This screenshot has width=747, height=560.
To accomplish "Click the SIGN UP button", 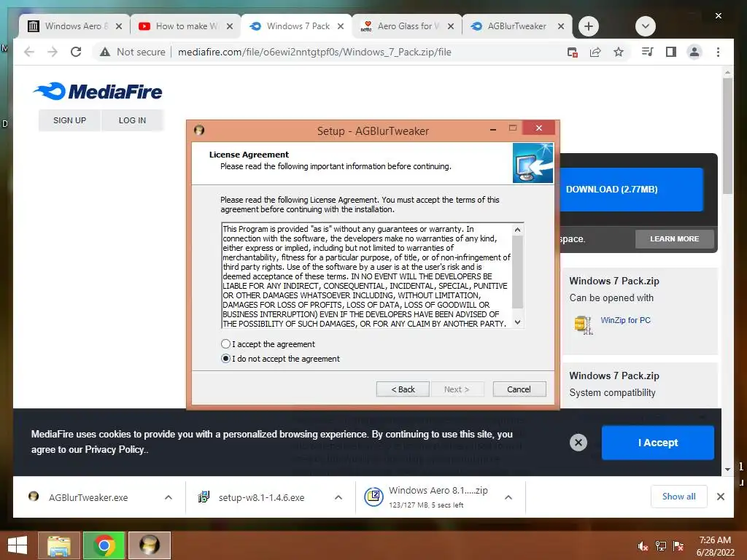I will [69, 120].
